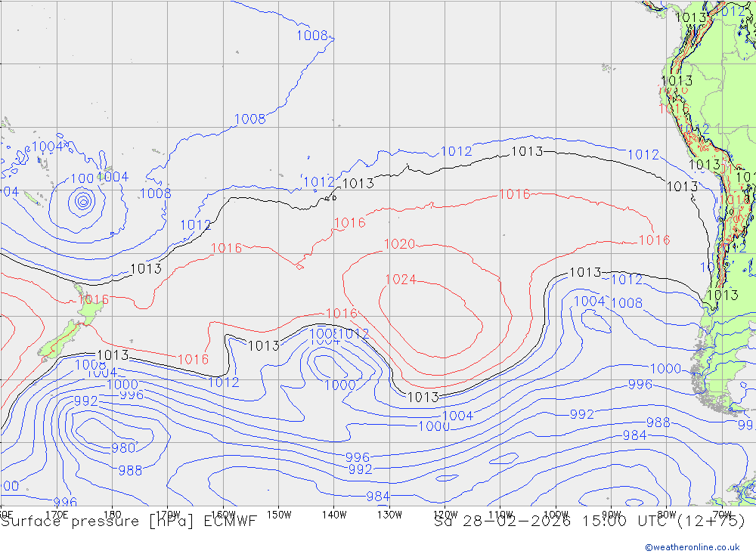The width and height of the screenshot is (756, 554).
Task: Click the 150W longitude label
Action: [279, 515]
